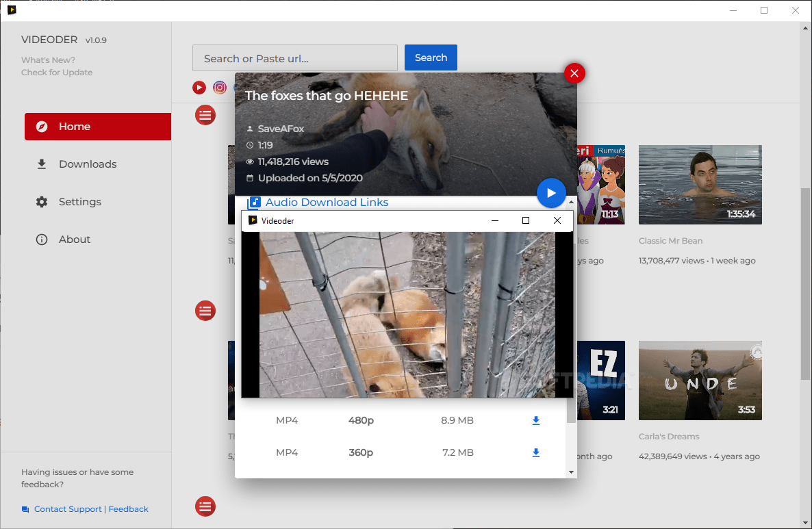Click the "7.2 MB" file size
The image size is (812, 529).
458,452
